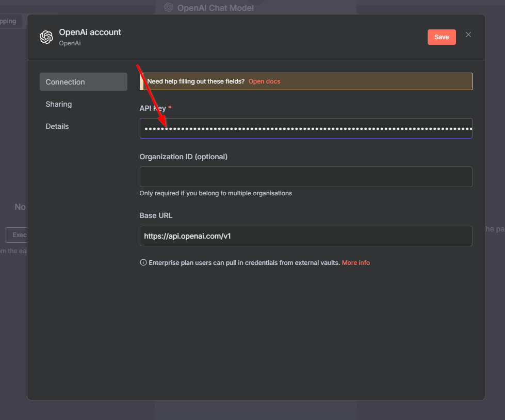Click the OpenAi subtitle under account name

pos(70,43)
